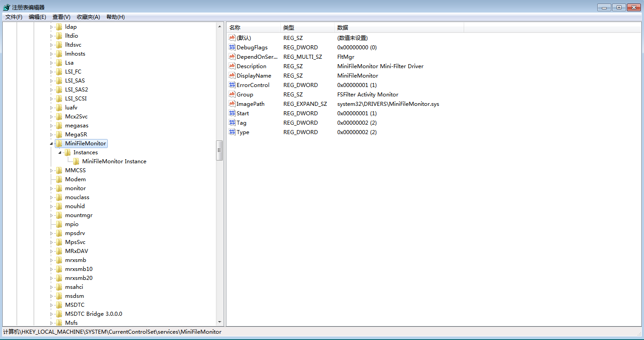Image resolution: width=644 pixels, height=340 pixels.
Task: Expand the LSI_SAS key
Action: 51,81
